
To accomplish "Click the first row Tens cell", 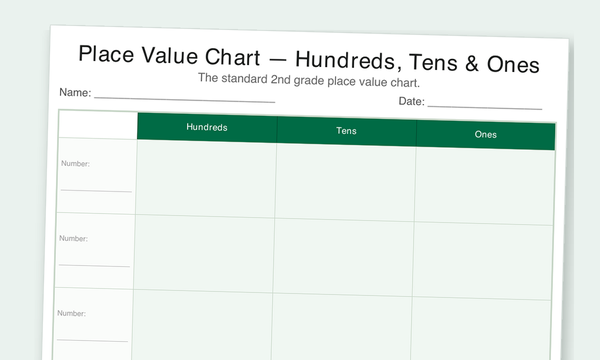I will tap(345, 182).
